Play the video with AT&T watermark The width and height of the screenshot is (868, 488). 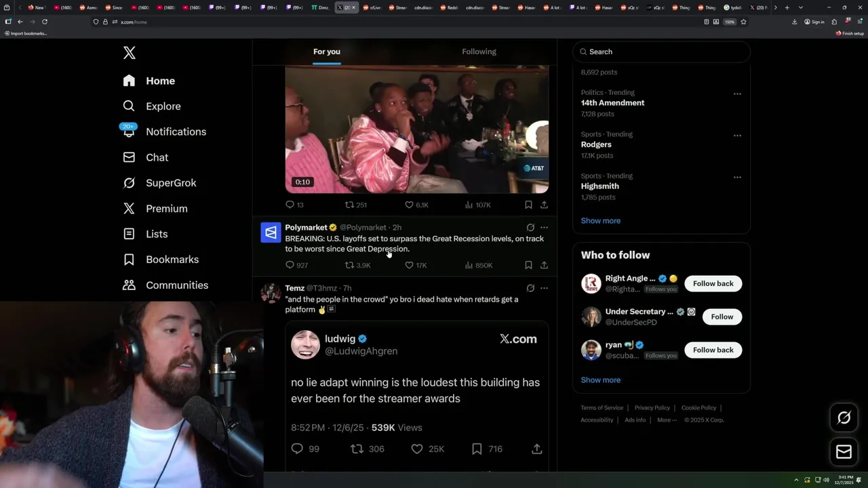coord(416,129)
